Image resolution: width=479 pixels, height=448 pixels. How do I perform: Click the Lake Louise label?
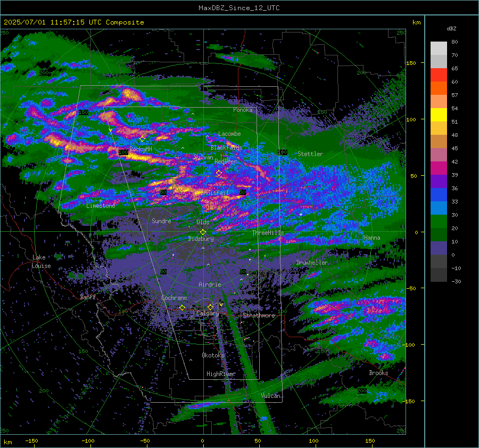point(41,262)
